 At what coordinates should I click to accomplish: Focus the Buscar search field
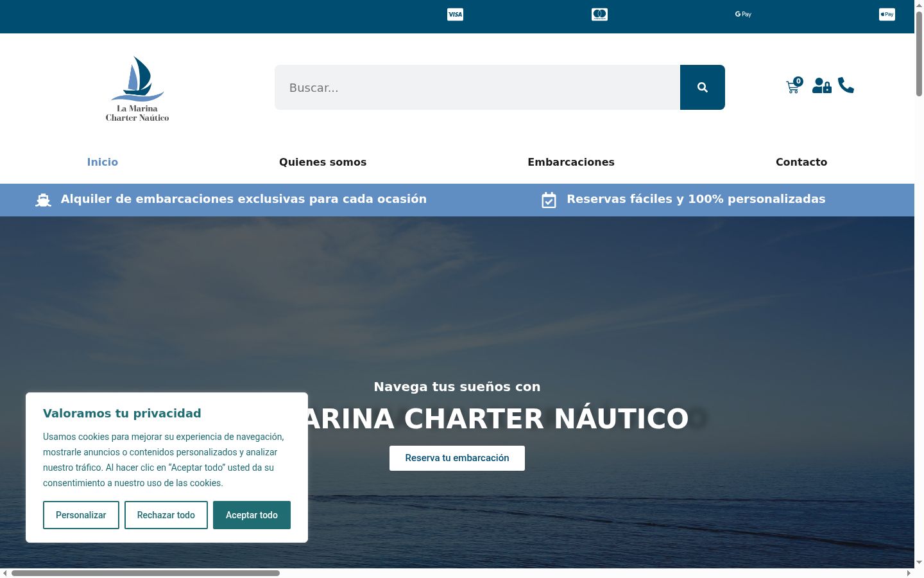(477, 87)
